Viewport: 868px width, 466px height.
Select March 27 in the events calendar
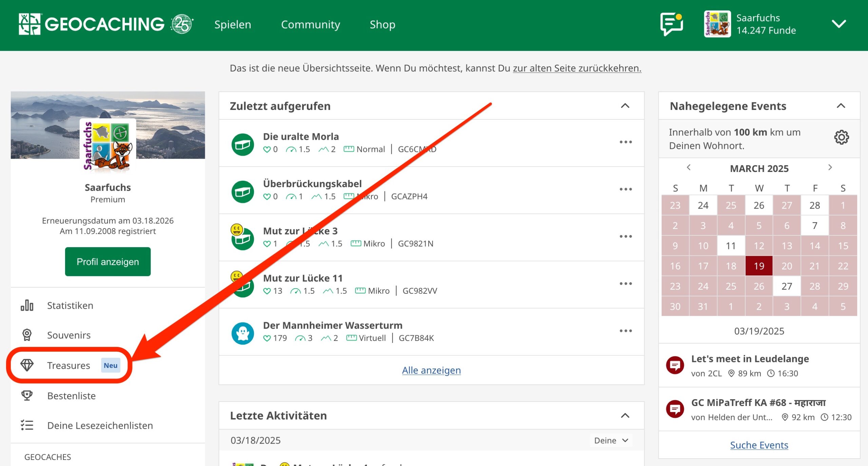coord(787,286)
